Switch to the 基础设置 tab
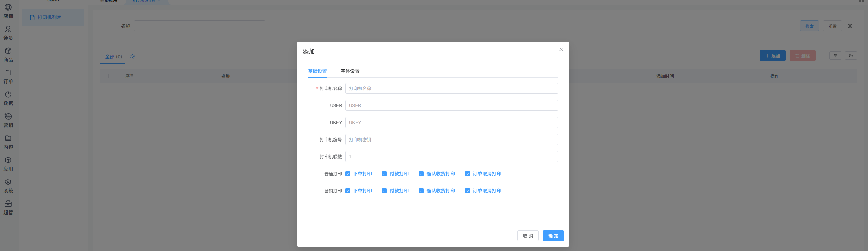Viewport: 868px width, 251px height. click(x=317, y=71)
